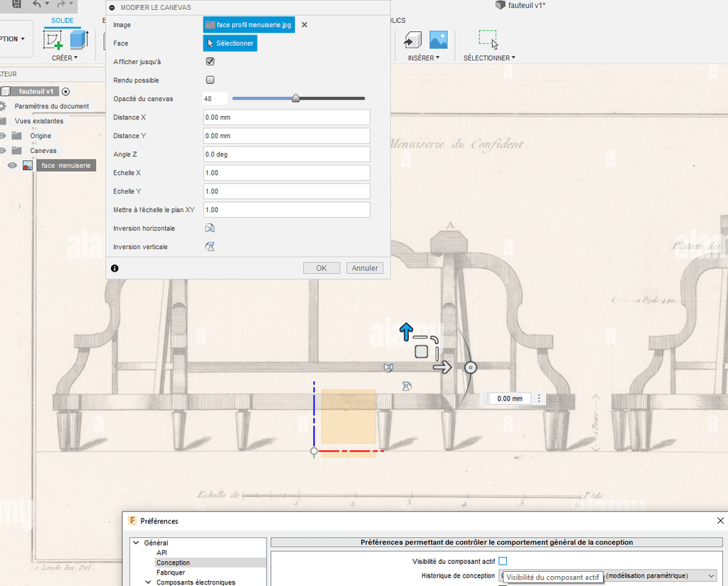The width and height of the screenshot is (728, 586).
Task: Click the horizontal flip glyph on the canvas
Action: pyautogui.click(x=389, y=367)
